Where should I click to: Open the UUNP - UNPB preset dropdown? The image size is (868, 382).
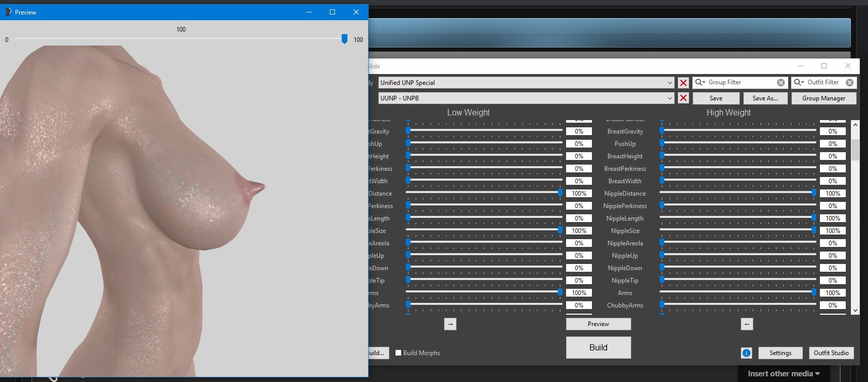[669, 98]
